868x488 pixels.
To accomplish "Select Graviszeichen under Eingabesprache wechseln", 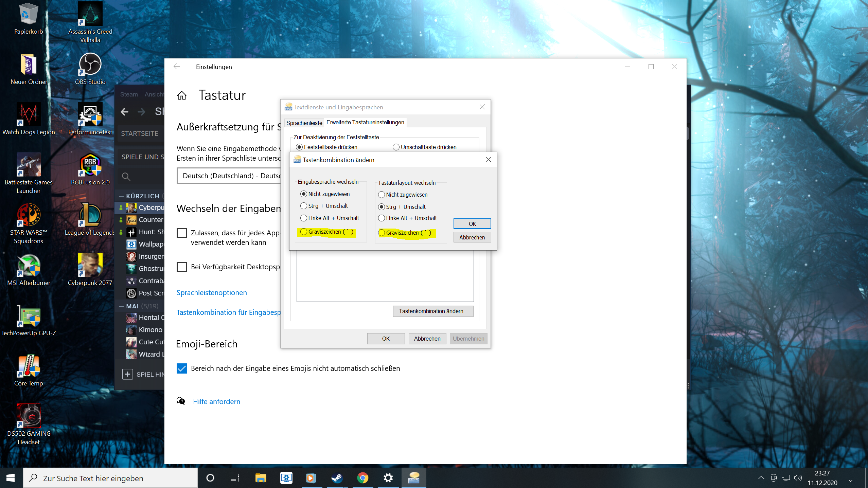I will (304, 232).
